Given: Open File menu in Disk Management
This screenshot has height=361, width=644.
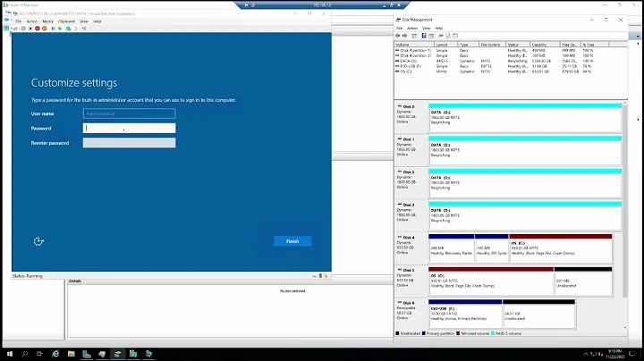Looking at the screenshot, I should point(399,29).
